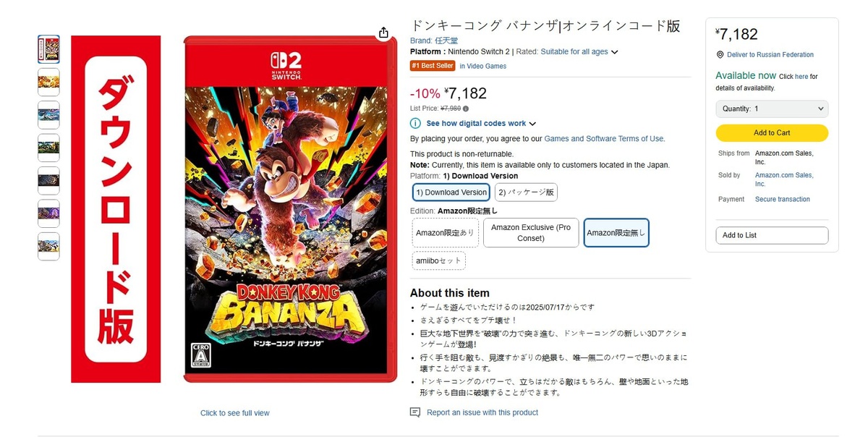
Task: Expand the See how digital codes work section
Action: tap(481, 124)
